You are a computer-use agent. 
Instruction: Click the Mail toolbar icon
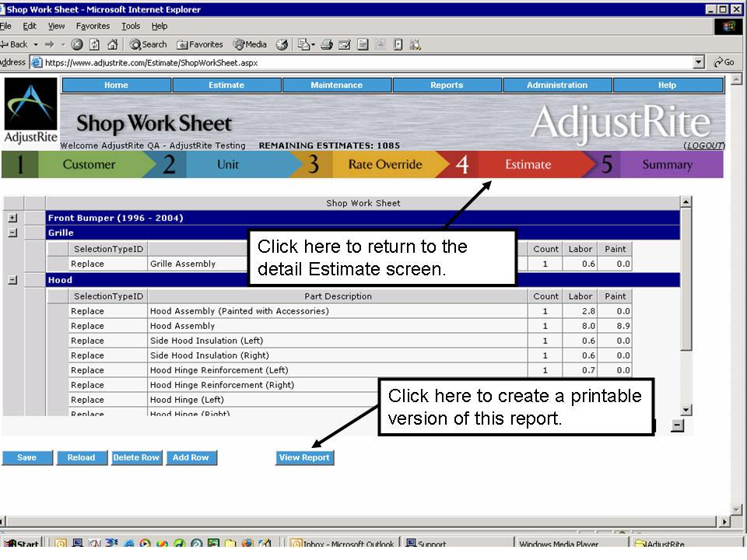tap(306, 44)
